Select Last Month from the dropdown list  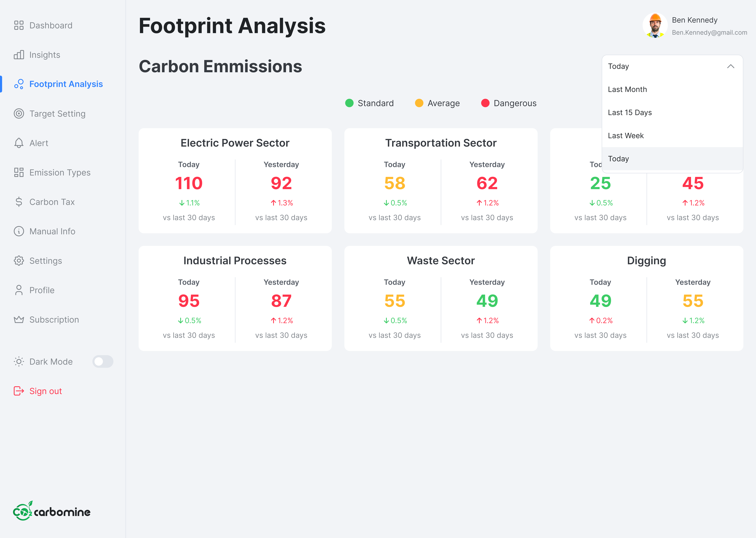(x=672, y=89)
